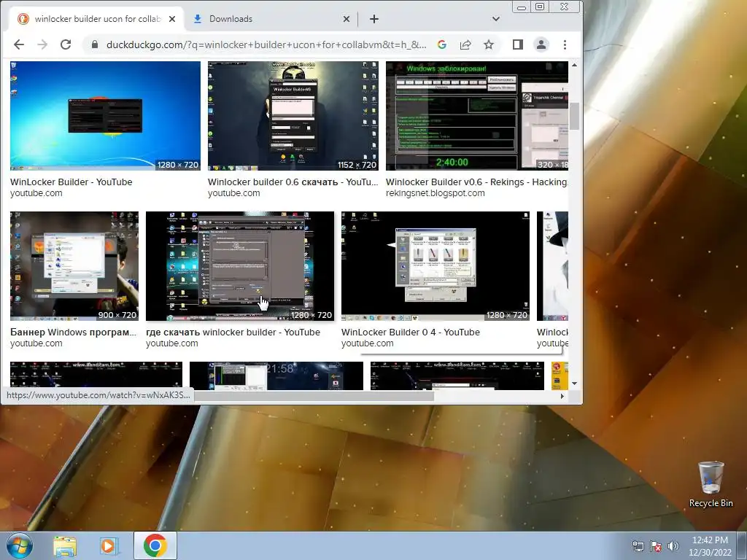Click the forward navigation arrow
Viewport: 747px width, 560px height.
pos(42,44)
